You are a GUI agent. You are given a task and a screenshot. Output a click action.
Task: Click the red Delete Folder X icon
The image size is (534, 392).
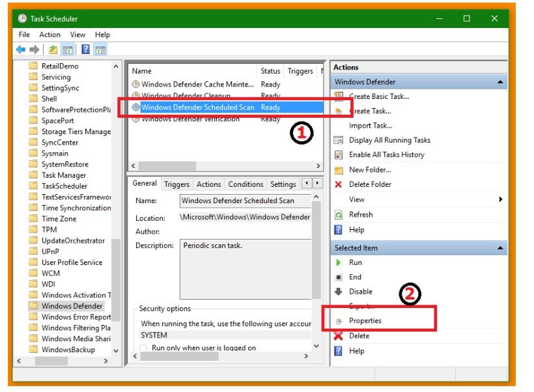tap(338, 184)
